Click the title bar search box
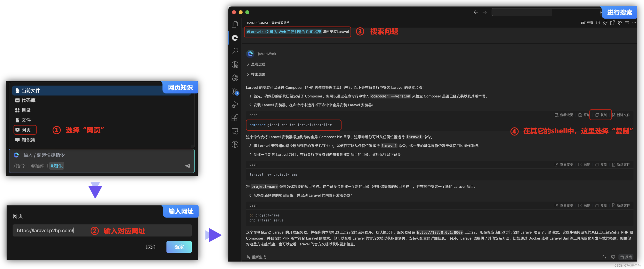 [x=522, y=12]
